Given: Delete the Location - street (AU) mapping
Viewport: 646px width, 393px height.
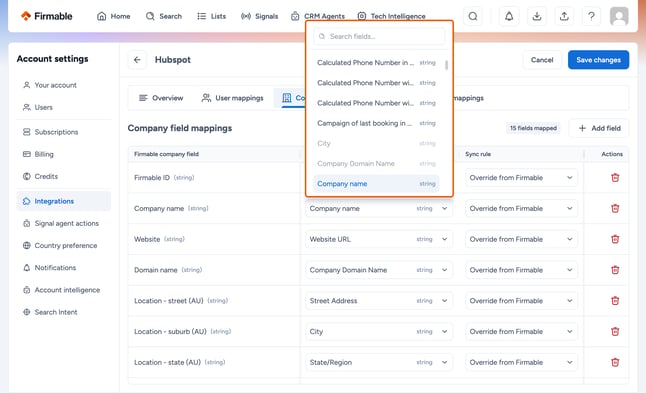Looking at the screenshot, I should [615, 301].
